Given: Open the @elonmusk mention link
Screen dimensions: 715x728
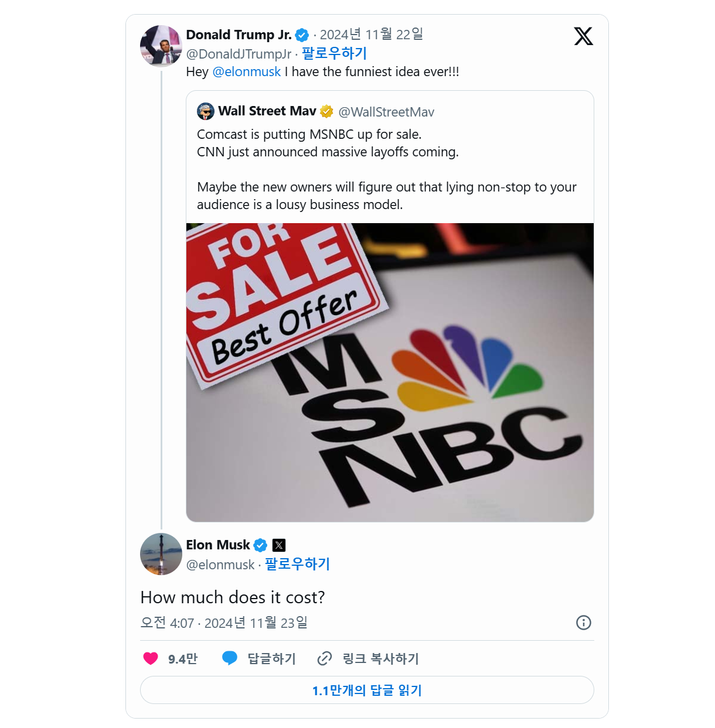Looking at the screenshot, I should [x=246, y=72].
